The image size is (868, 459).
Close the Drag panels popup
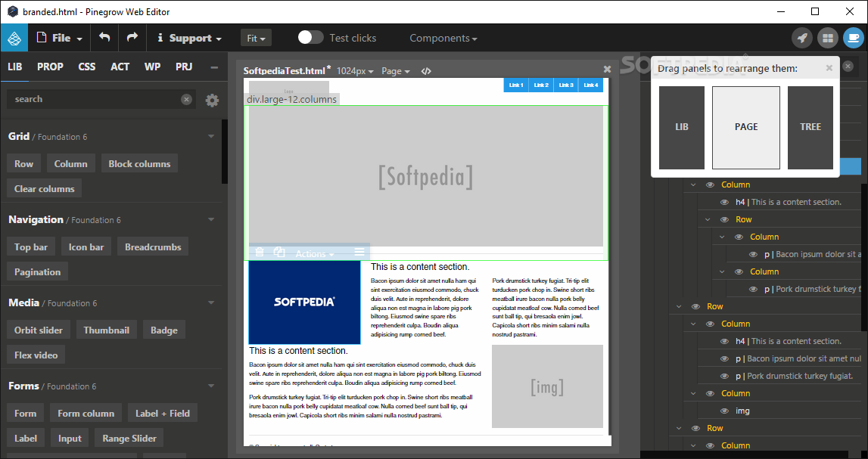click(829, 68)
